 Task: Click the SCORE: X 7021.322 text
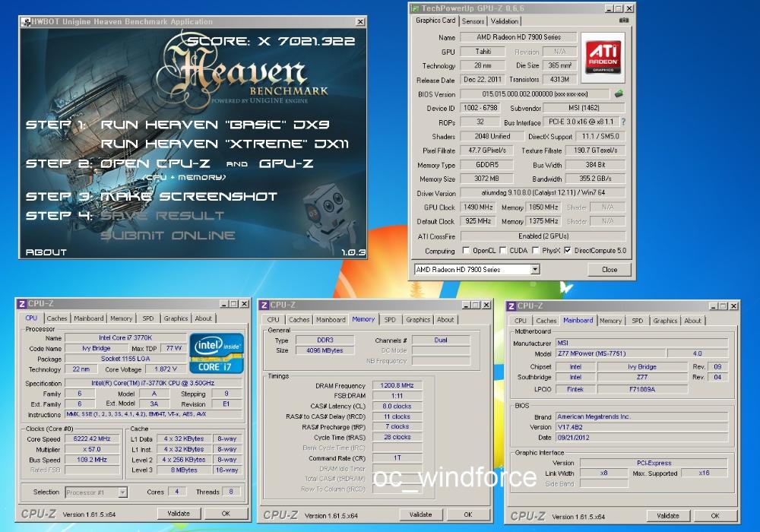[x=271, y=41]
